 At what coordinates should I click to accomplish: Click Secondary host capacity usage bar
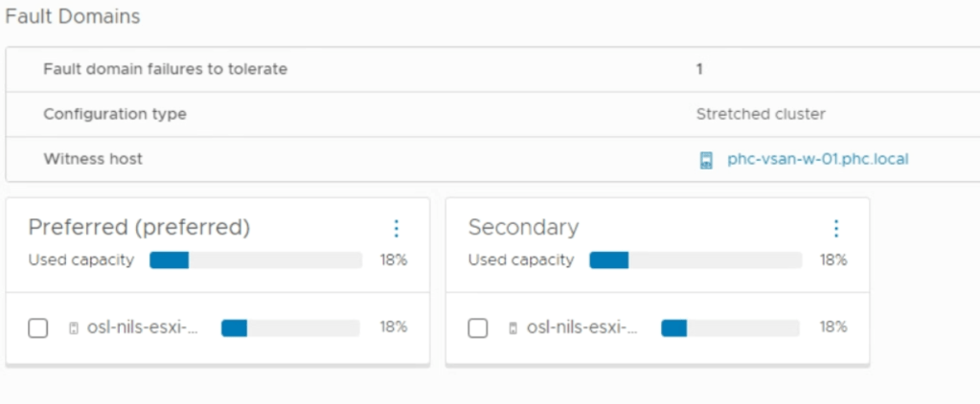[730, 327]
